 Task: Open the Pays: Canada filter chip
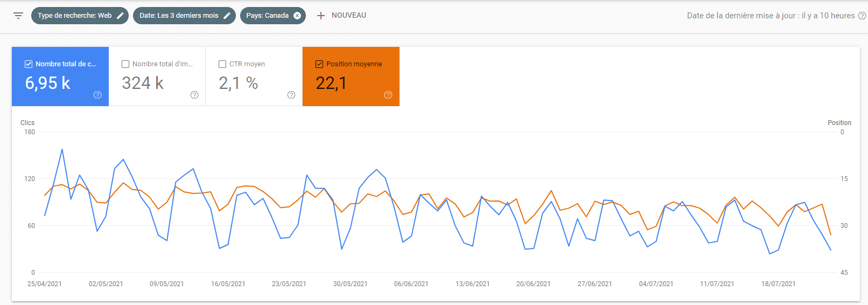click(267, 16)
